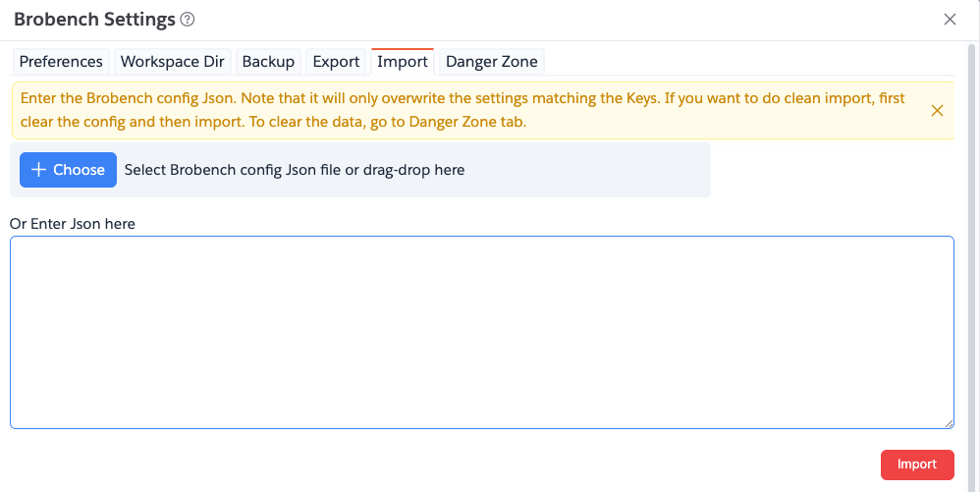Click the text area resize handle
The height and width of the screenshot is (492, 980).
pyautogui.click(x=949, y=423)
